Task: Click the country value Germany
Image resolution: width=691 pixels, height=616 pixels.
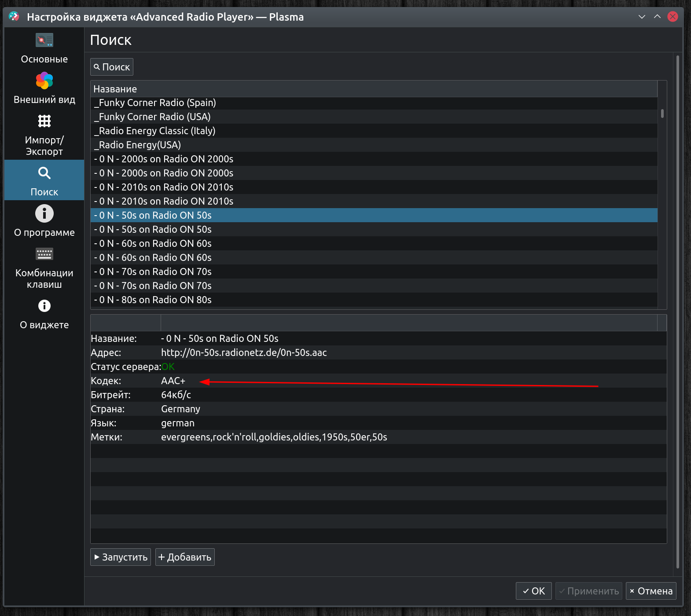Action: [x=180, y=409]
